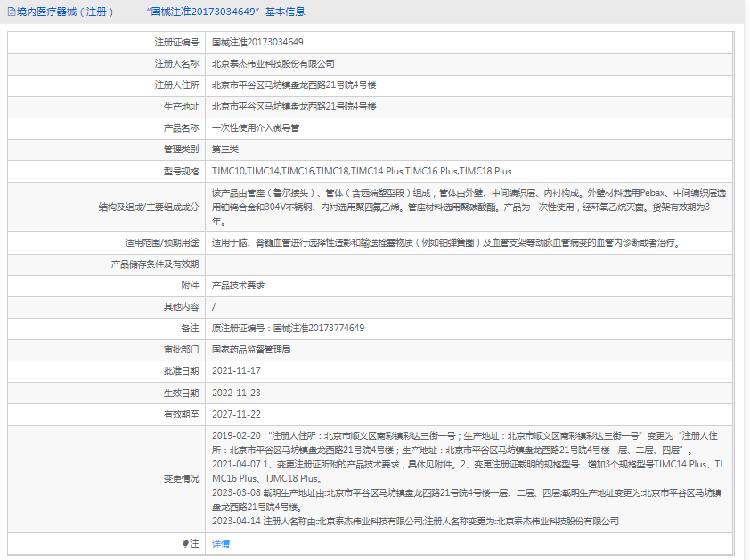Click the 变更情况 row label

tap(181, 478)
